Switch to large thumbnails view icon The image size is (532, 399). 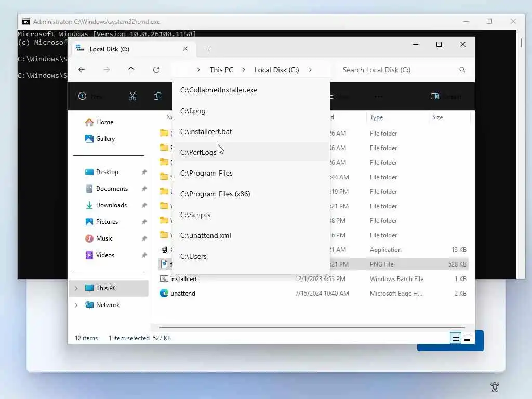point(467,338)
